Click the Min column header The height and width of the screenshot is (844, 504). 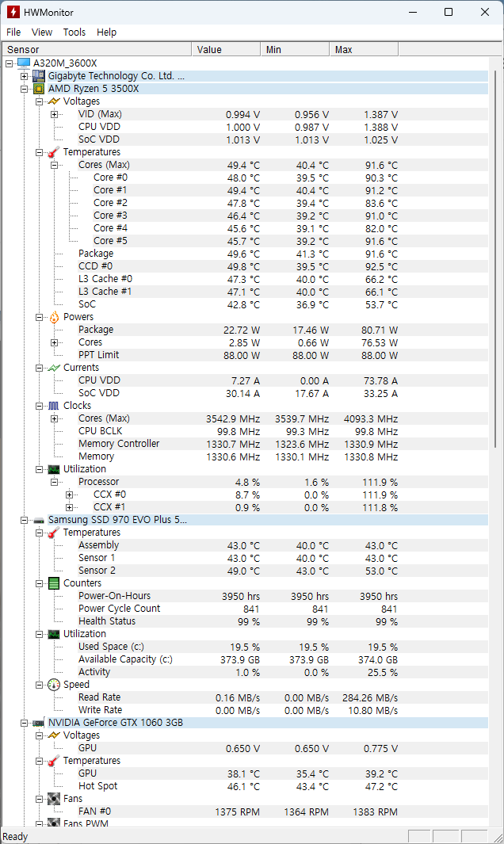(x=295, y=49)
